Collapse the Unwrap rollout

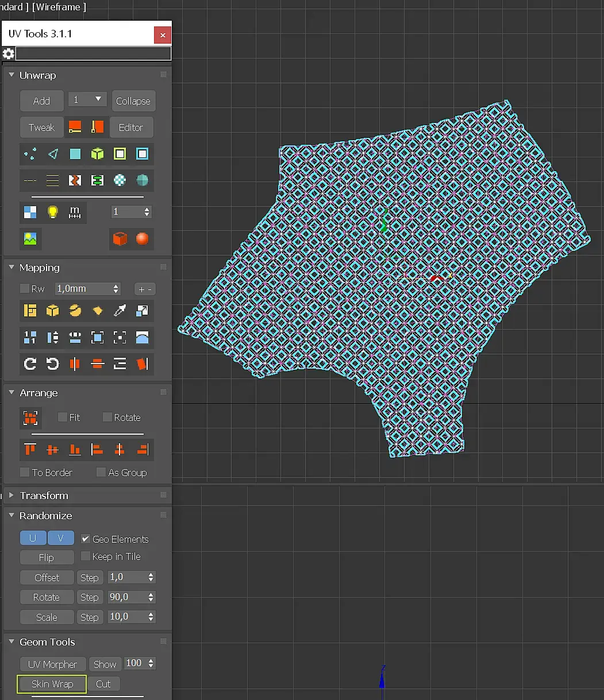11,75
